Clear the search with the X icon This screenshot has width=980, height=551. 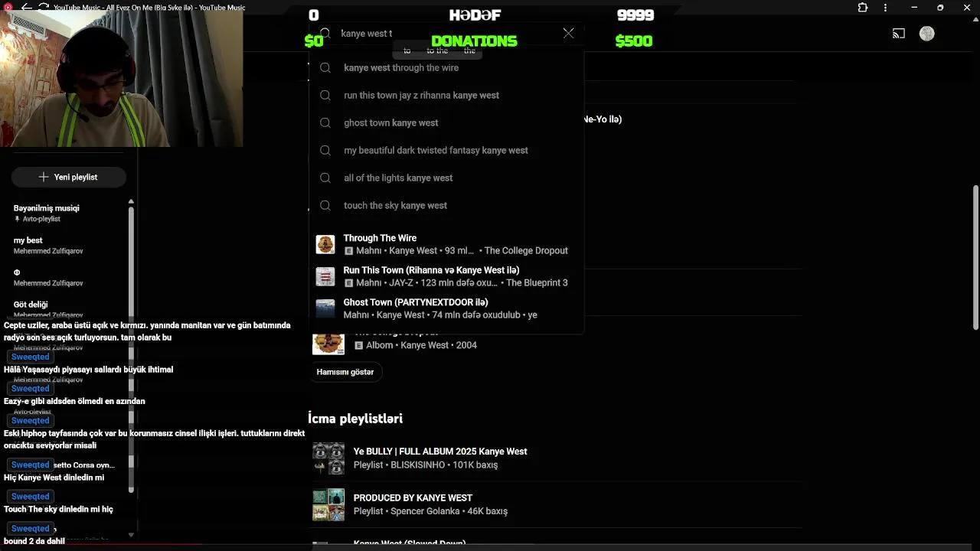click(x=568, y=33)
